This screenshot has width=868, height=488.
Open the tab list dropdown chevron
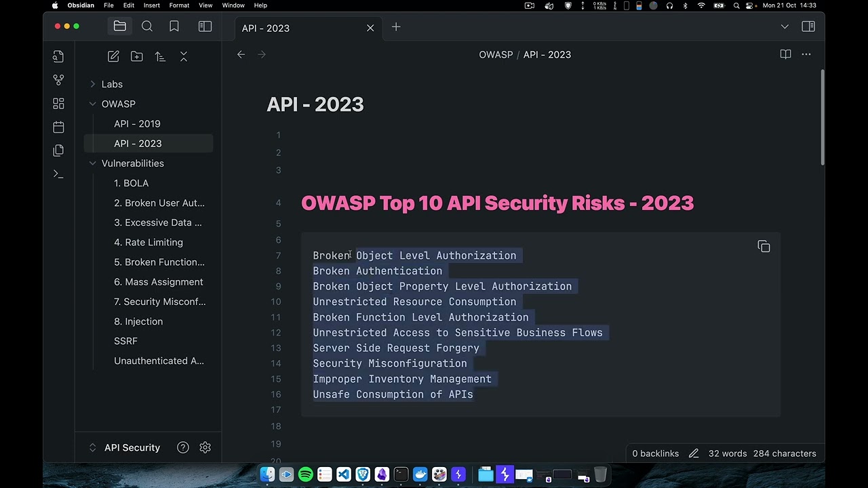[x=785, y=26]
